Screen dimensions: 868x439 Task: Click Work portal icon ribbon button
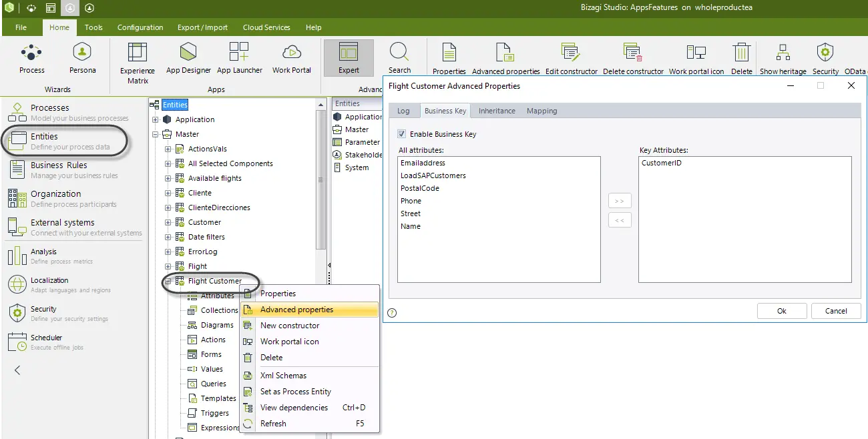pyautogui.click(x=696, y=59)
